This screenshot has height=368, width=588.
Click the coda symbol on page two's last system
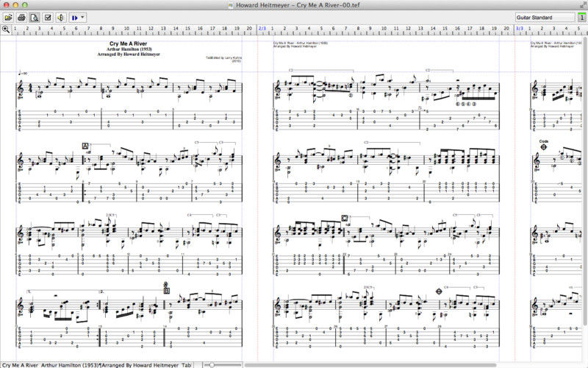(439, 291)
